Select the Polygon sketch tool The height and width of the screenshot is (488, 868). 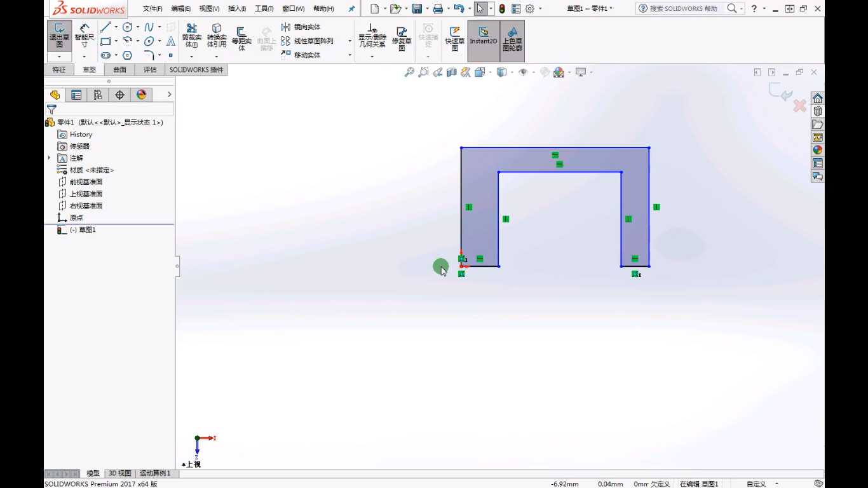pos(128,55)
